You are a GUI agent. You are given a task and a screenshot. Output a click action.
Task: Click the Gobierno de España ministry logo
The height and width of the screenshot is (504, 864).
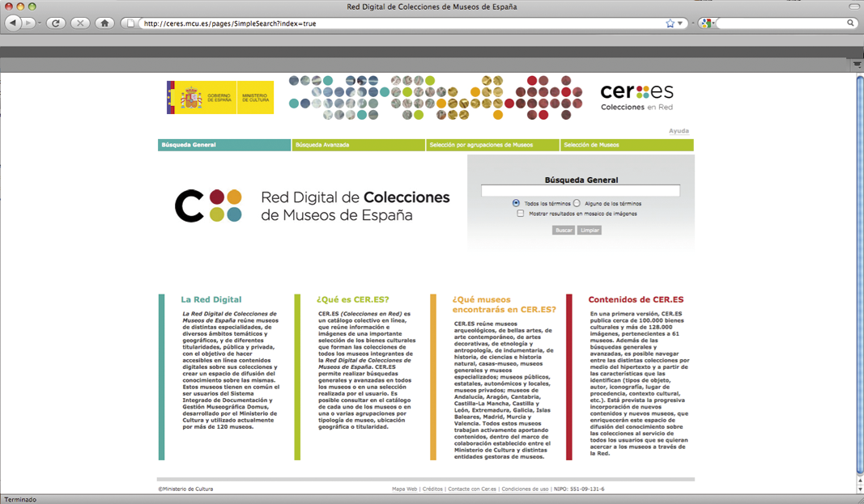(219, 98)
